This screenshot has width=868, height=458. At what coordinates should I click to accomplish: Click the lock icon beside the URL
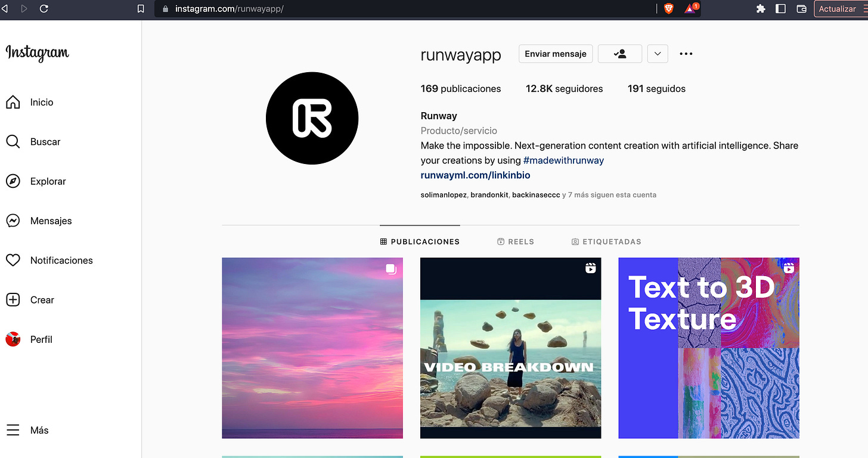coord(166,9)
